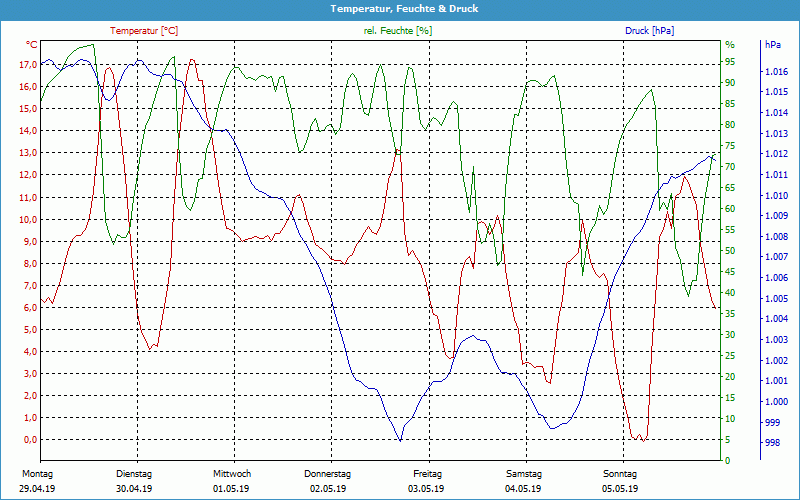Click the '°C' unit label on the temperature axis
This screenshot has width=800, height=500.
click(31, 44)
